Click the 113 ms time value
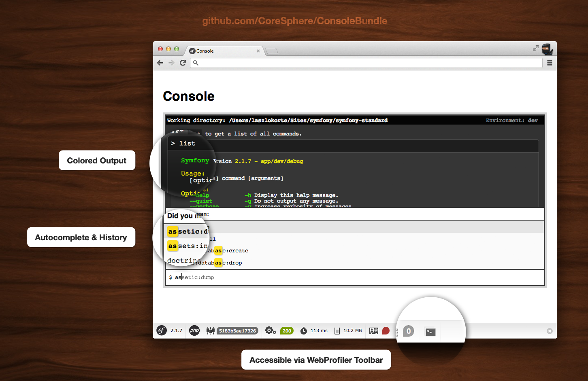Viewport: 588px width, 381px height. tap(319, 330)
